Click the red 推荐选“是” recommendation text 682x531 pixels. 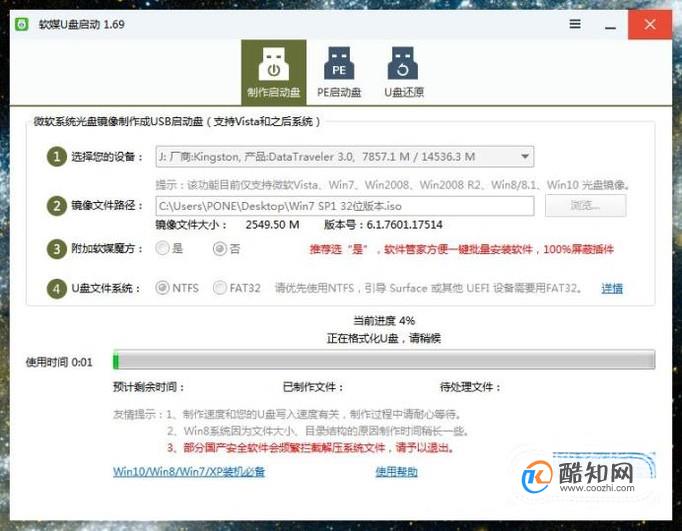point(461,249)
